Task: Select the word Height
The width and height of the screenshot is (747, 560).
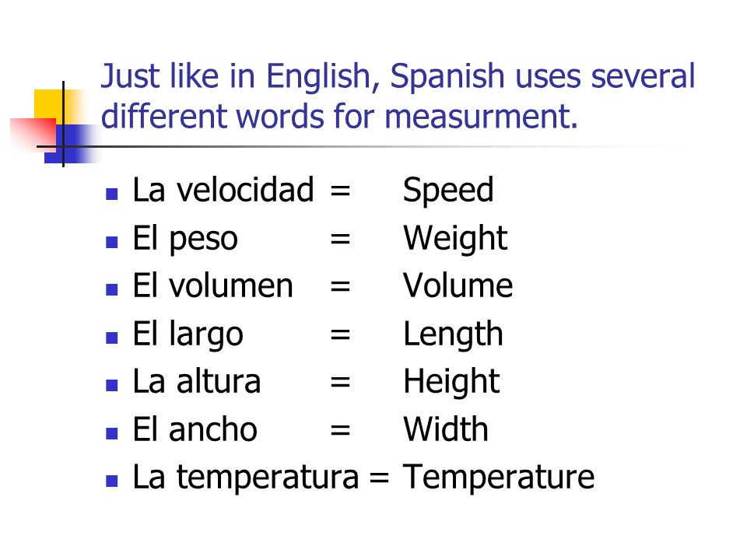Action: tap(451, 383)
